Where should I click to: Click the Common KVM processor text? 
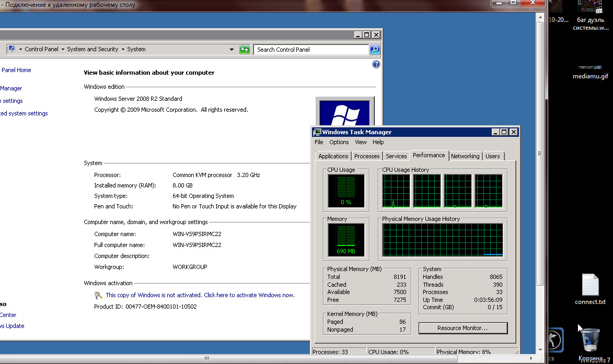click(x=202, y=175)
